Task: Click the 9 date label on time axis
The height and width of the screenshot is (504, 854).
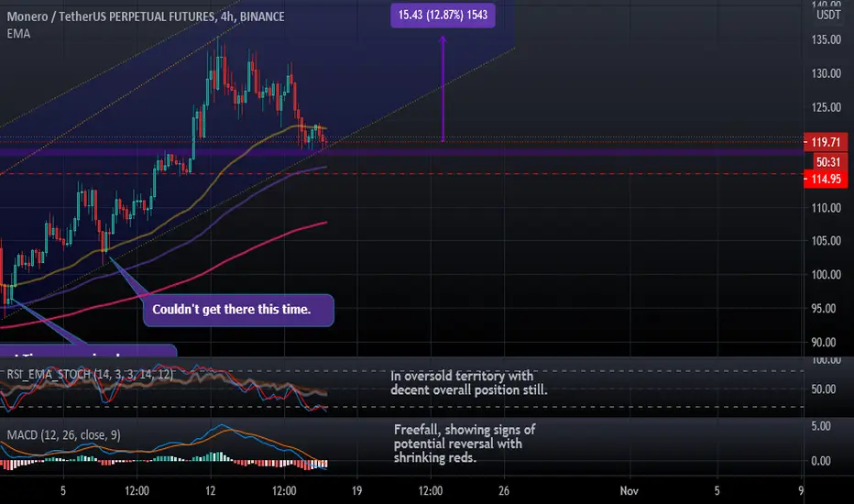Action: coord(801,491)
